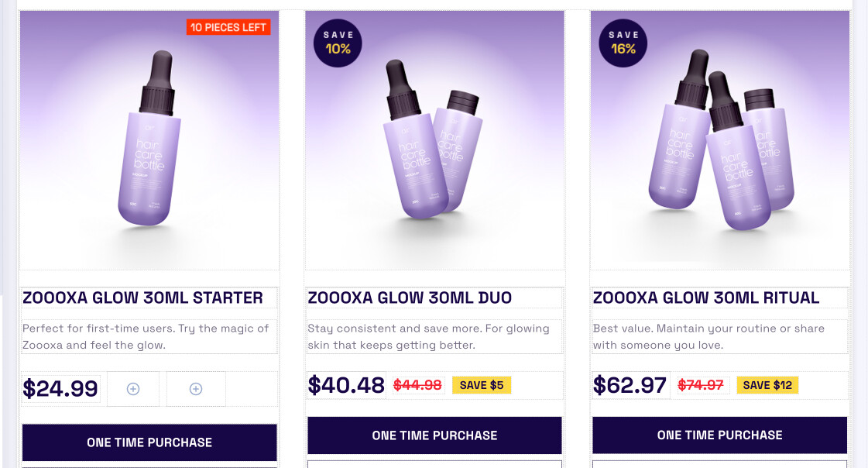868x468 pixels.
Task: Click the Save 16% circular badge
Action: click(623, 43)
